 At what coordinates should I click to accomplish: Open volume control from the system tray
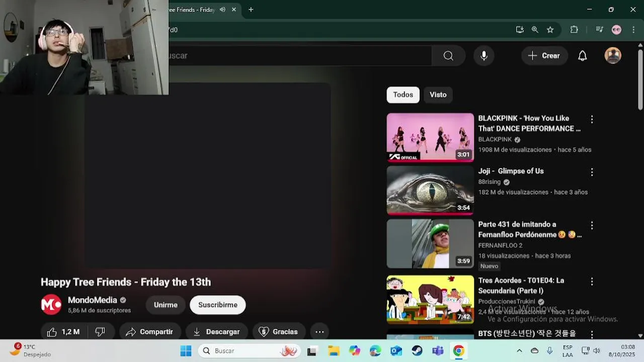(597, 351)
